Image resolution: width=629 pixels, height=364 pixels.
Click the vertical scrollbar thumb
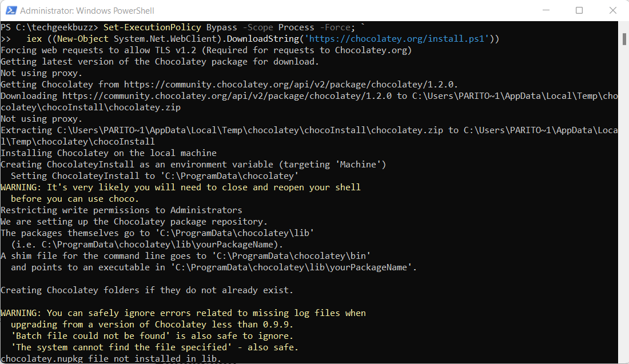point(624,39)
